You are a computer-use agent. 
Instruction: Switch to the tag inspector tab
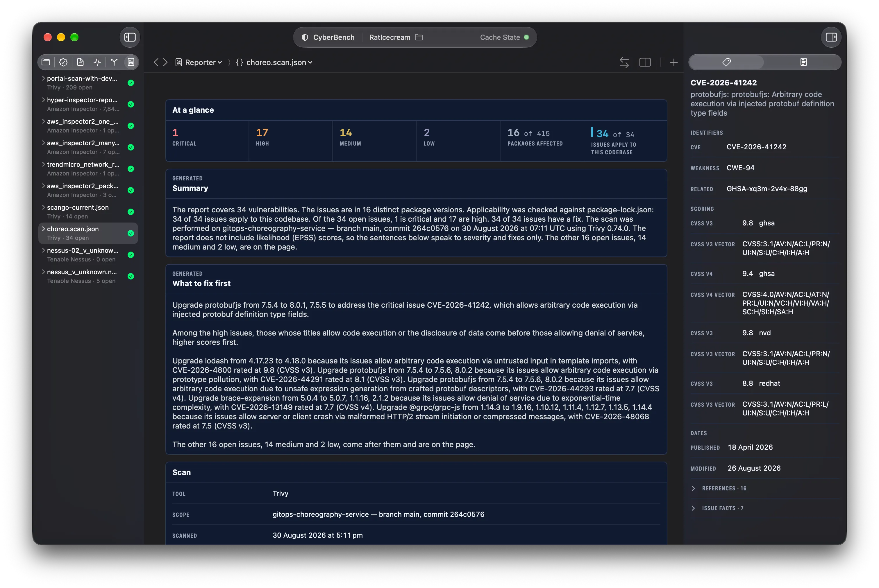point(726,62)
